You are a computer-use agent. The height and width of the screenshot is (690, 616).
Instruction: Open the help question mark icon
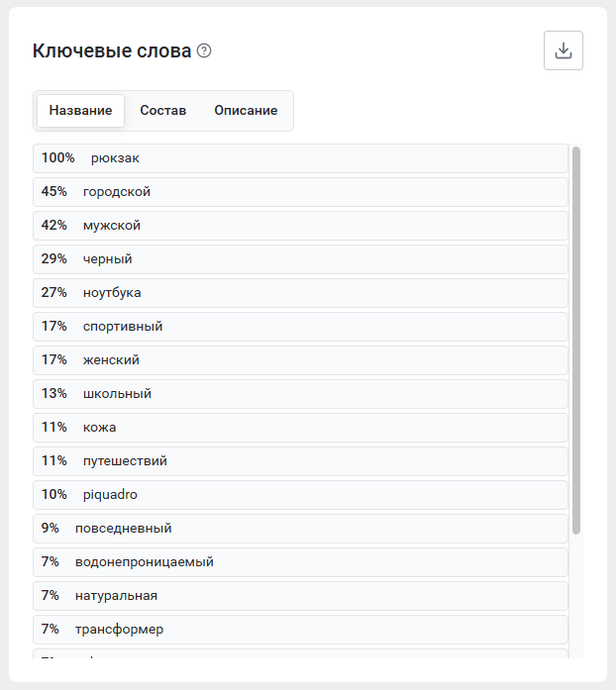click(204, 50)
